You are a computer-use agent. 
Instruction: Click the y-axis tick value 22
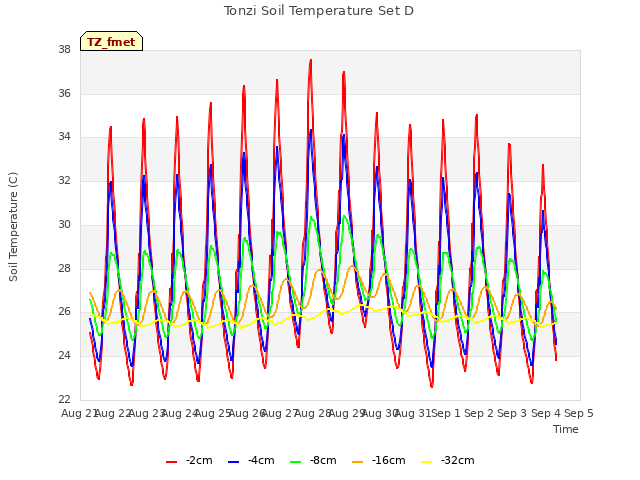(x=64, y=399)
